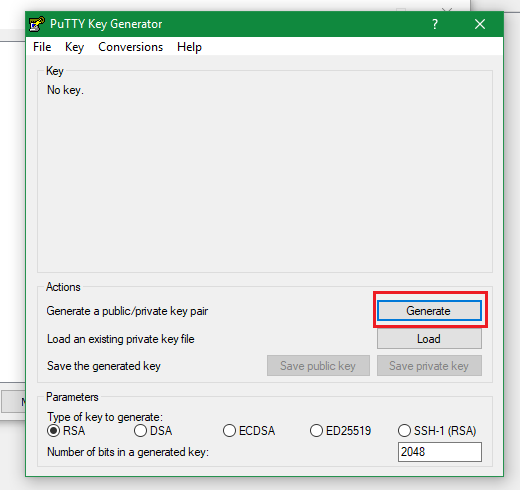Select the ED25519 key type
This screenshot has height=490, width=520.
click(x=340, y=431)
